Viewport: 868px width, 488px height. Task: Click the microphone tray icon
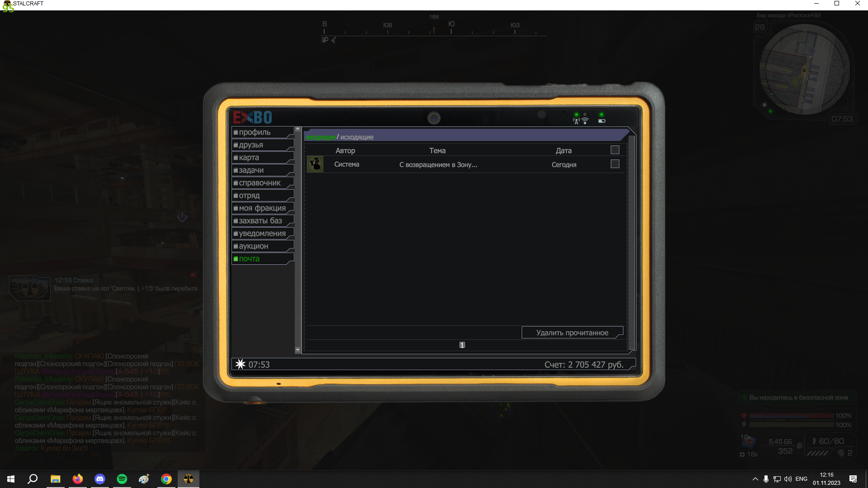pyautogui.click(x=766, y=479)
